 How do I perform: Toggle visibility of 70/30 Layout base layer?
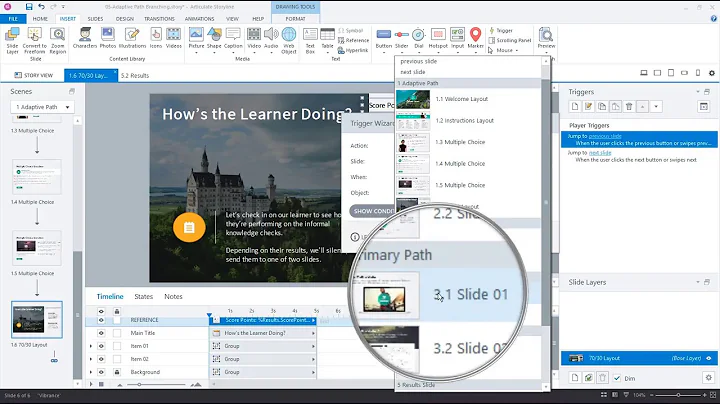click(709, 358)
